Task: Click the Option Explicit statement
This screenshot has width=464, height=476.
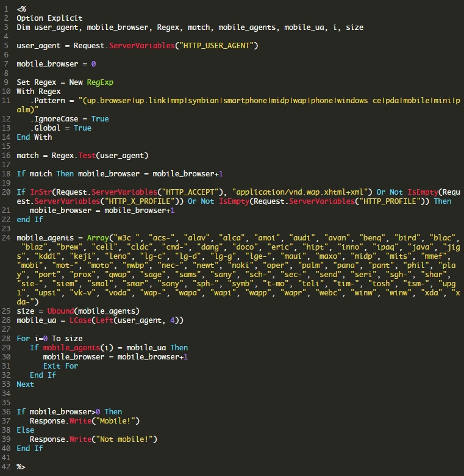Action: [49, 18]
